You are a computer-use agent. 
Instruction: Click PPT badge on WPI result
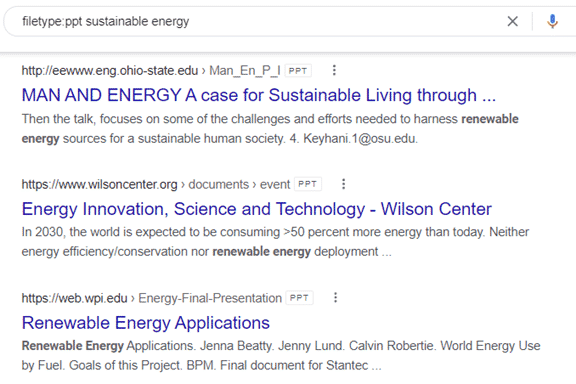(299, 298)
